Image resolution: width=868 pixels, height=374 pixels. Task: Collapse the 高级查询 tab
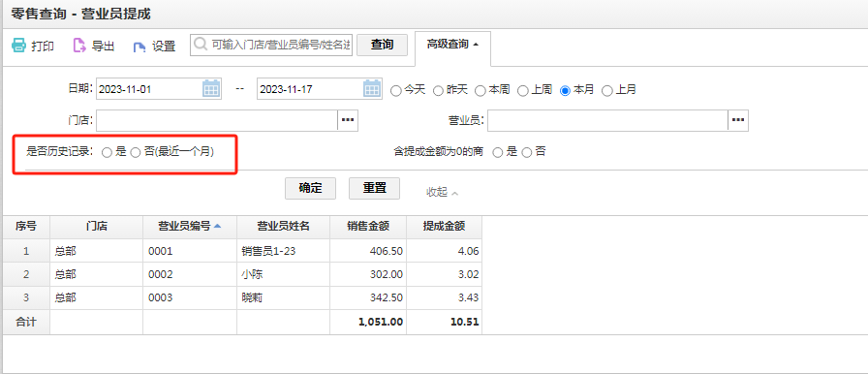click(x=452, y=45)
